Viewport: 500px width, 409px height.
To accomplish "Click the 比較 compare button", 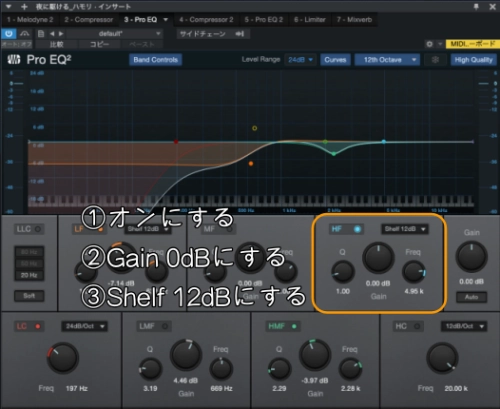I will tap(57, 44).
